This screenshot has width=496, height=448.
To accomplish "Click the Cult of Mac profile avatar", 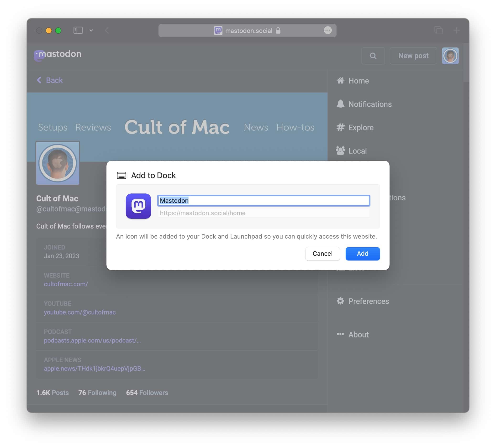I will click(58, 163).
